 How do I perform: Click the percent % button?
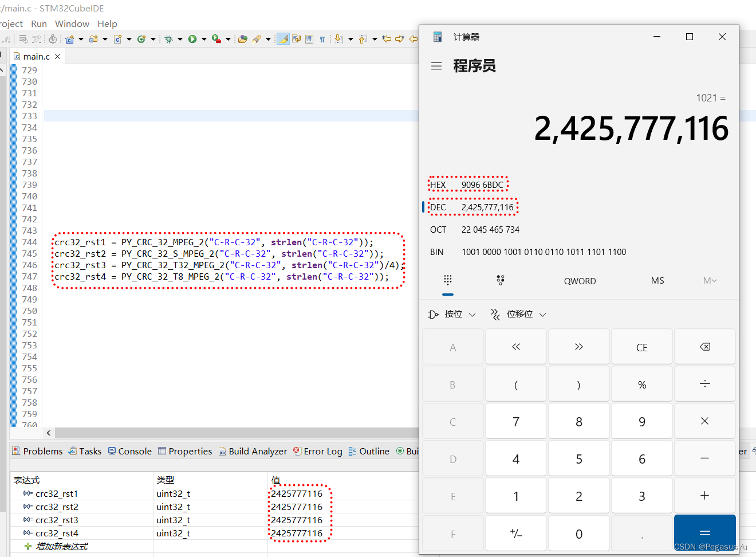pyautogui.click(x=642, y=384)
